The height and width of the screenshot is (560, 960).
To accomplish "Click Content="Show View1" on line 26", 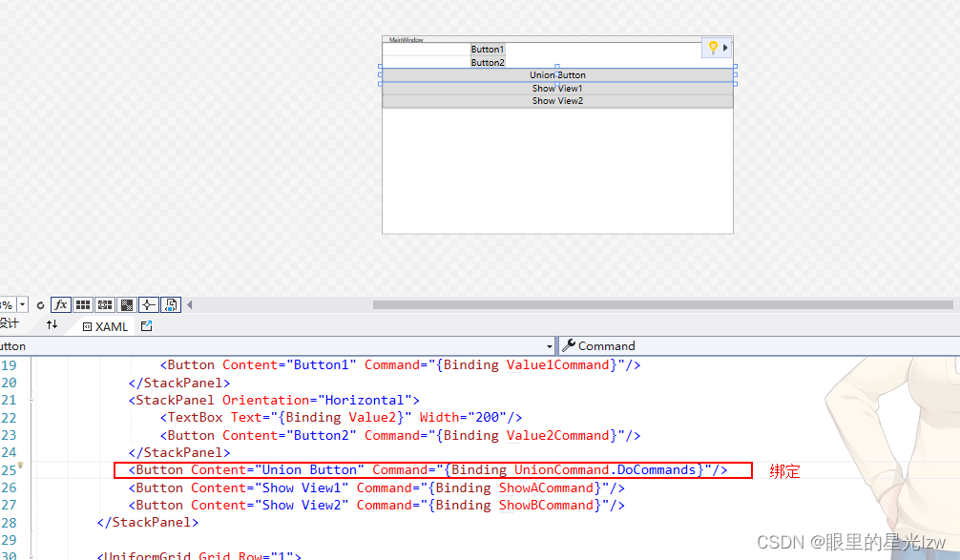I will [x=269, y=488].
